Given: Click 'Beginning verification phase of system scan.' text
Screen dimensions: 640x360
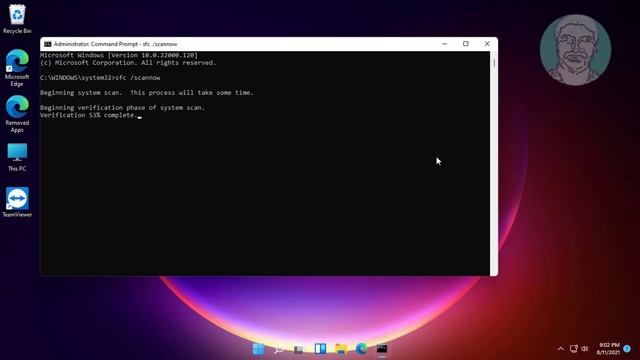Looking at the screenshot, I should (122, 108).
